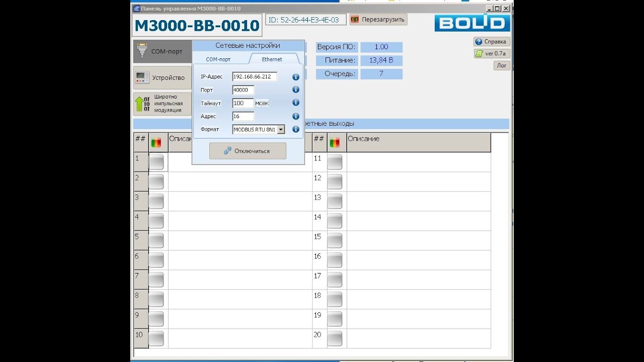
Task: Click the right table Описание column header
Action: pyautogui.click(x=419, y=142)
